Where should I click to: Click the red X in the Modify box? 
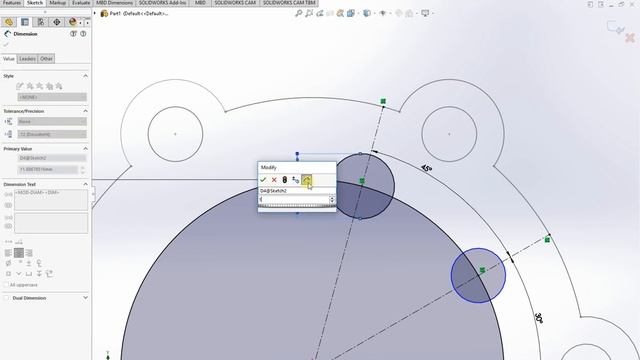point(274,180)
